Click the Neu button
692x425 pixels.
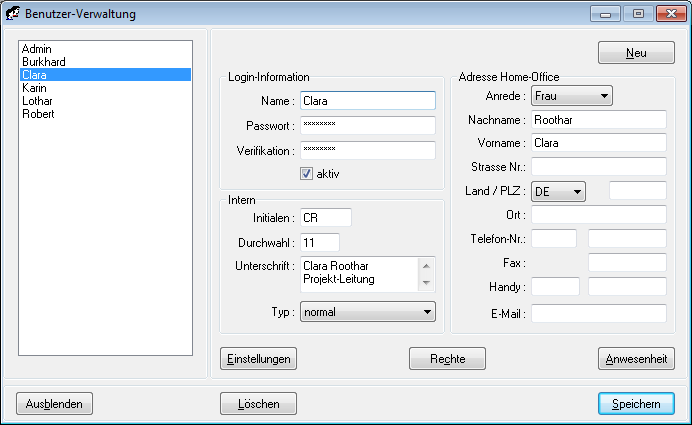point(636,53)
